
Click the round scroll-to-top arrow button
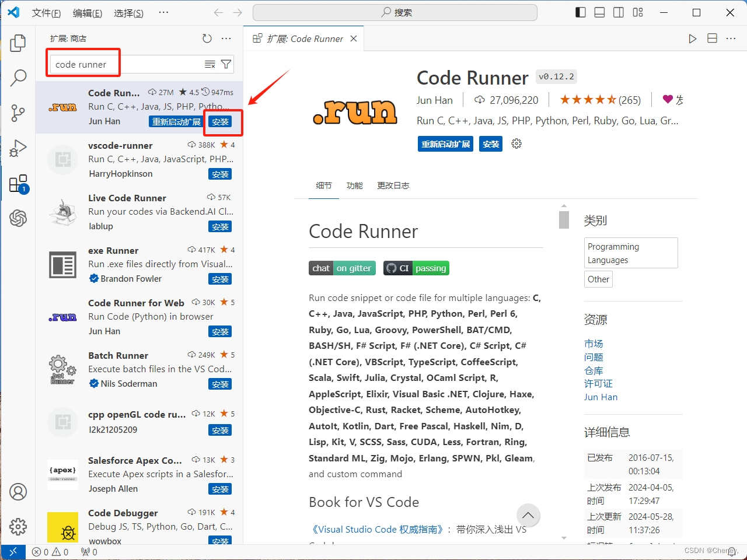[x=528, y=515]
